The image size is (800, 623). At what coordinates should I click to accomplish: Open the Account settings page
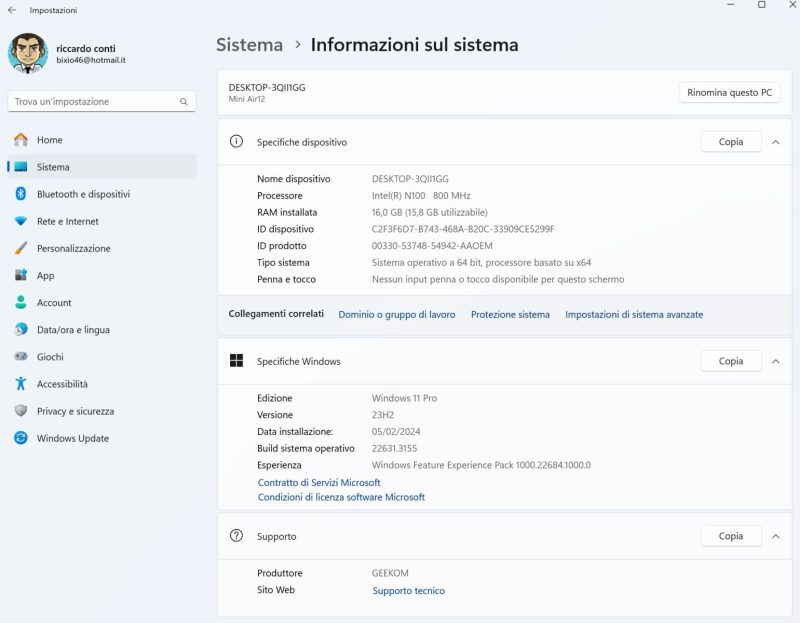(54, 303)
